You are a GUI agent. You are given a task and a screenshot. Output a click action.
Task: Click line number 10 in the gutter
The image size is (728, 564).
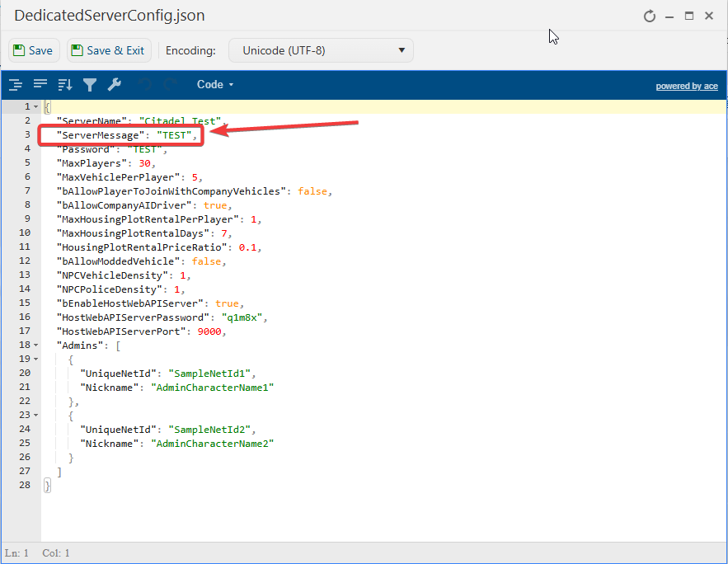[x=25, y=233]
